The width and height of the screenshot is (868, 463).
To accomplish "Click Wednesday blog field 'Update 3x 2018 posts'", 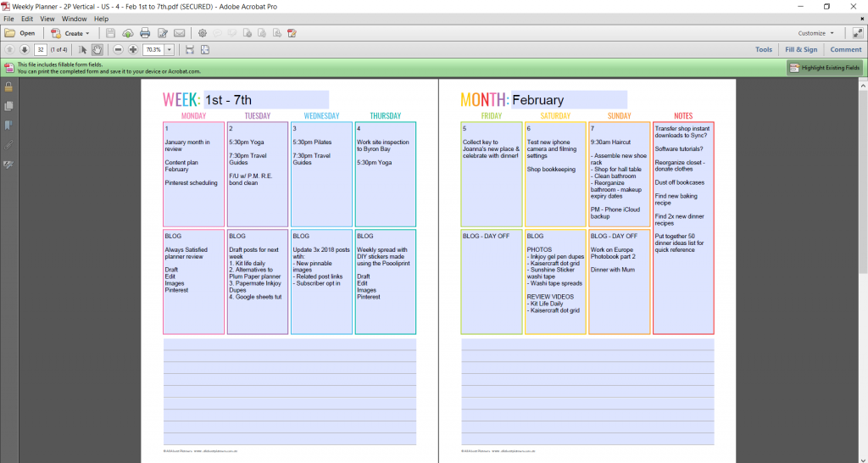I will coord(321,282).
